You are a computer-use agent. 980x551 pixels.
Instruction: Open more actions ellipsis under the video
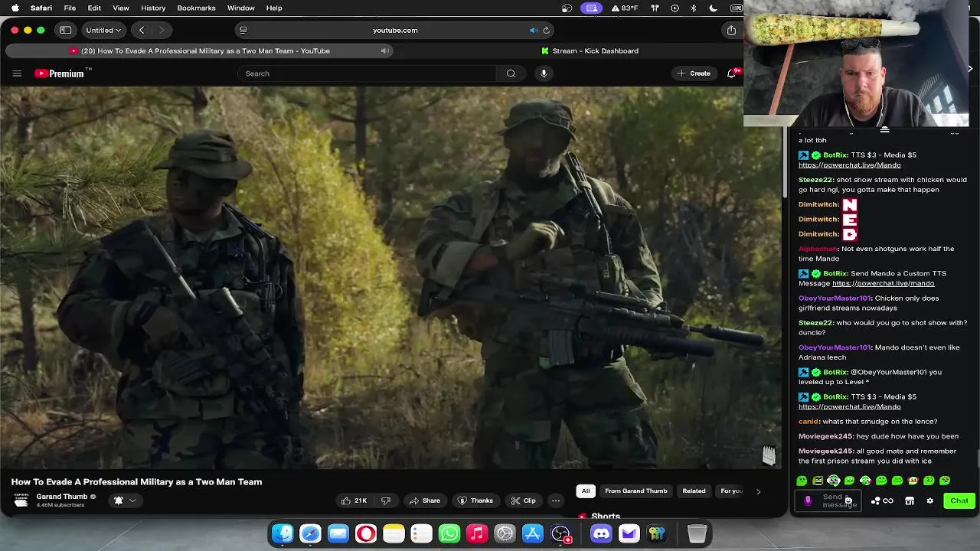[x=556, y=500]
